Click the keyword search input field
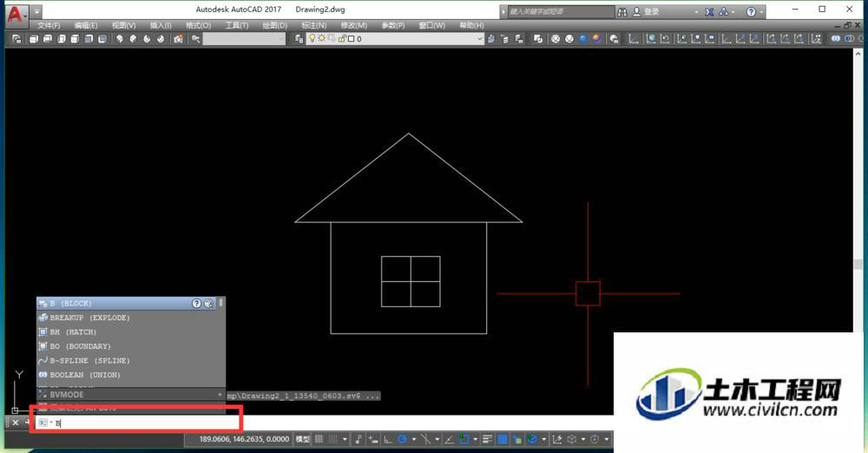The height and width of the screenshot is (453, 868). pos(561,11)
